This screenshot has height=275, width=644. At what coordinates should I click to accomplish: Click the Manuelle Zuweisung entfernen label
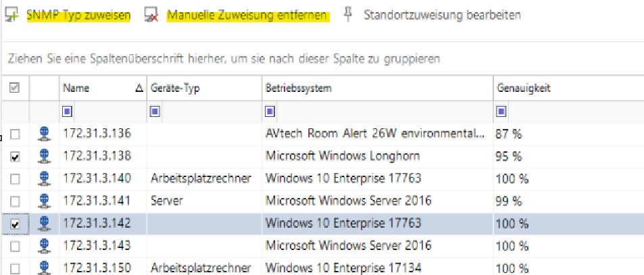click(x=248, y=16)
